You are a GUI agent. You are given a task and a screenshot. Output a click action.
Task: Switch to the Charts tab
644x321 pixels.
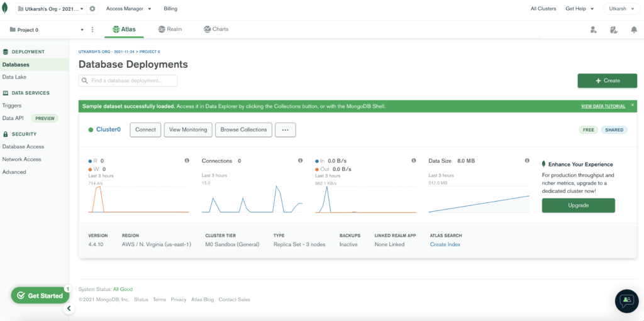point(216,29)
